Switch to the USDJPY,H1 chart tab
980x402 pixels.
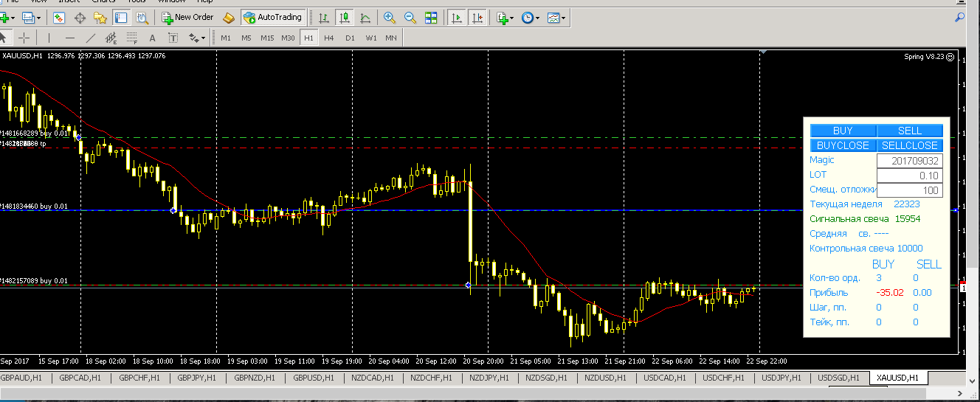pyautogui.click(x=782, y=378)
